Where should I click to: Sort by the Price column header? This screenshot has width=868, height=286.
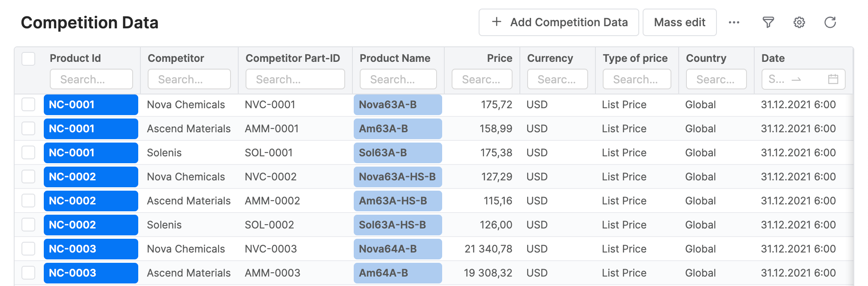[499, 58]
